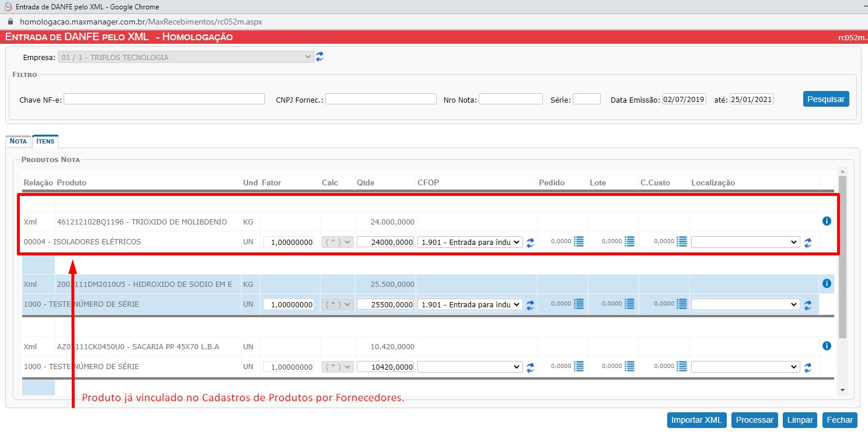View info for HIDROXIDO DE SODIO item
868x442 pixels.
[x=827, y=283]
